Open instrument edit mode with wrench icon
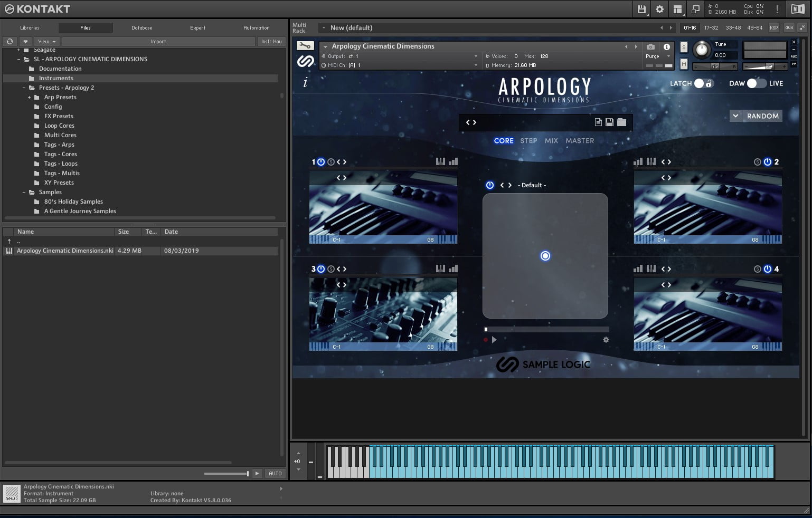The width and height of the screenshot is (812, 518). [x=305, y=46]
